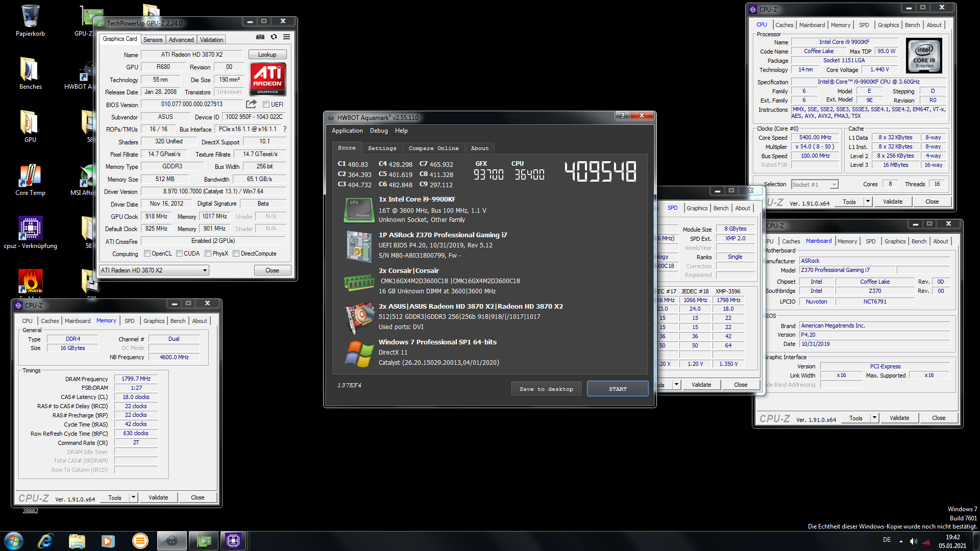Click the Aquamark title bar help button
The width and height of the screenshot is (980, 551).
(622, 115)
